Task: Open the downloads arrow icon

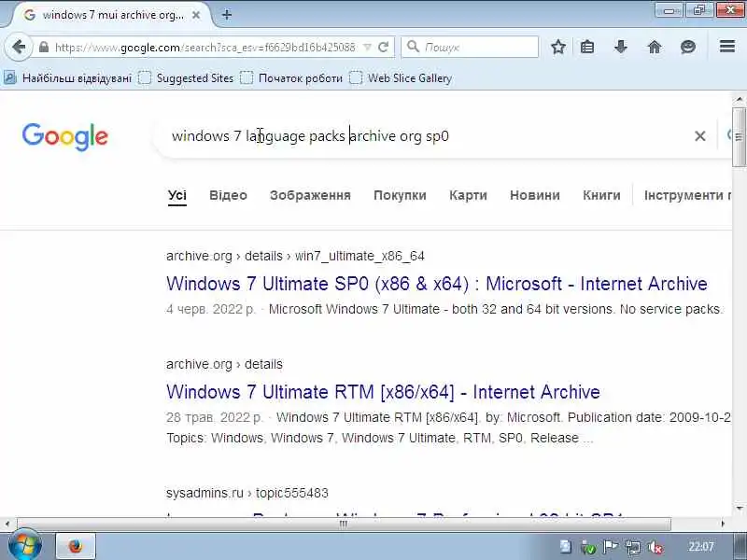Action: point(621,47)
